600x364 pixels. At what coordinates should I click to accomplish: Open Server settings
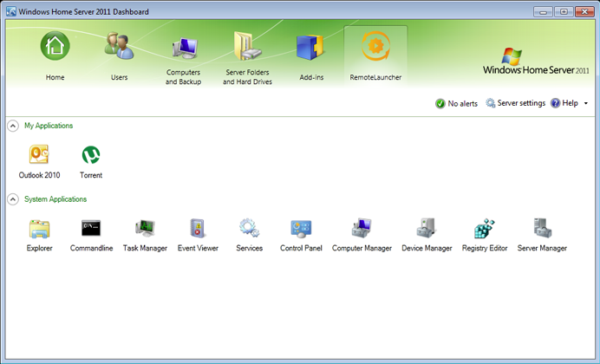[x=515, y=103]
